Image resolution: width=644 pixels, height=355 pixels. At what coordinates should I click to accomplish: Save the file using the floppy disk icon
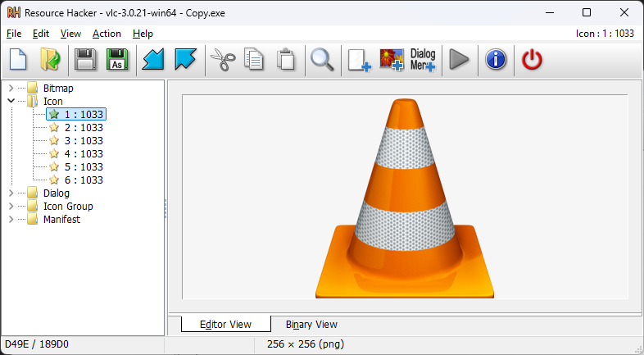[x=85, y=60]
